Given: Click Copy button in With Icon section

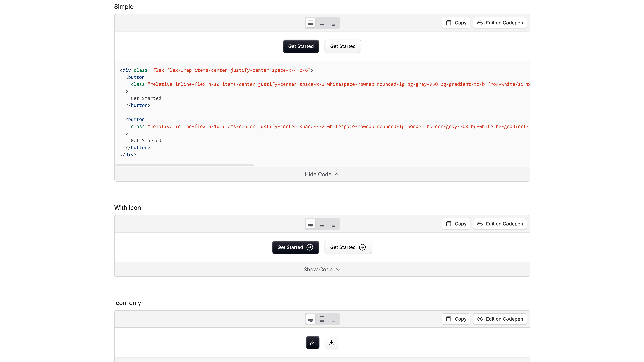Looking at the screenshot, I should (x=456, y=224).
